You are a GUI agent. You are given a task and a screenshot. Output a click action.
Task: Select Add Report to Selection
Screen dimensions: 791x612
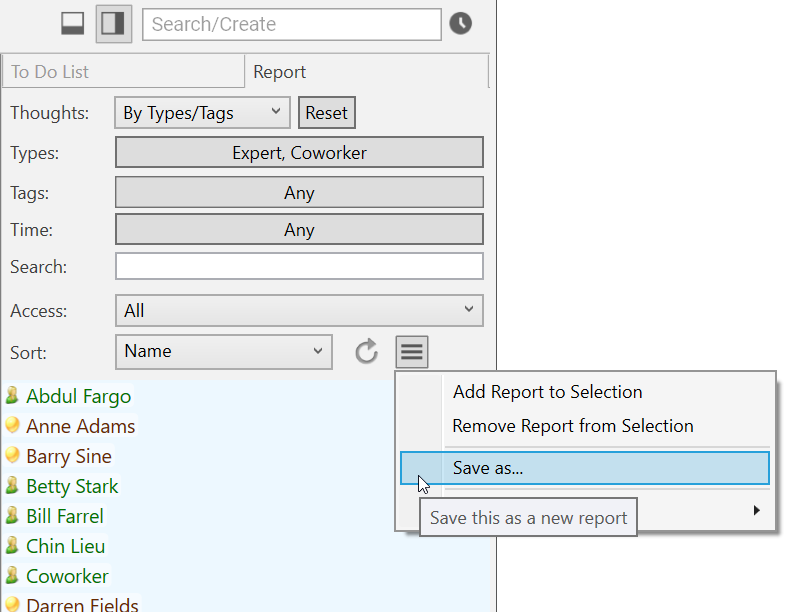point(547,392)
